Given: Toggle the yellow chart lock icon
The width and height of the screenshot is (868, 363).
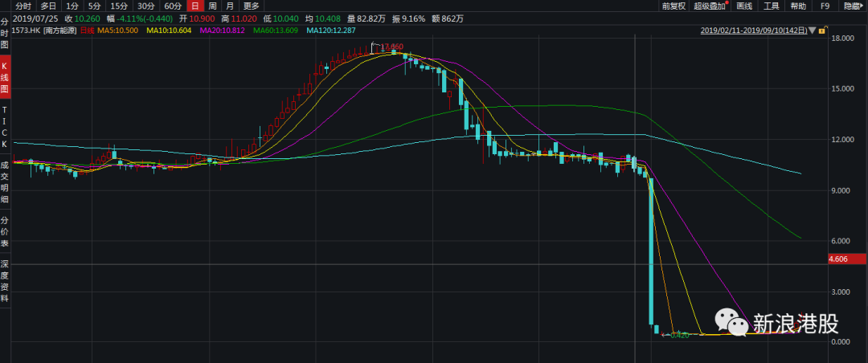Looking at the screenshot, I should [x=823, y=30].
